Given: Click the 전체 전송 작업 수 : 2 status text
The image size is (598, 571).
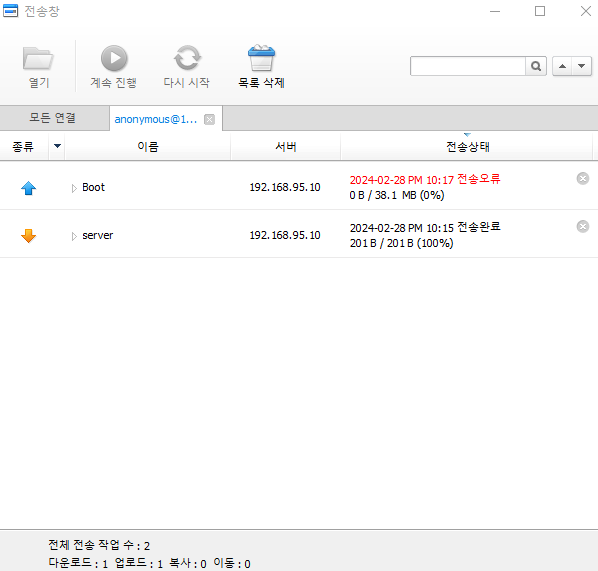Looking at the screenshot, I should (99, 545).
